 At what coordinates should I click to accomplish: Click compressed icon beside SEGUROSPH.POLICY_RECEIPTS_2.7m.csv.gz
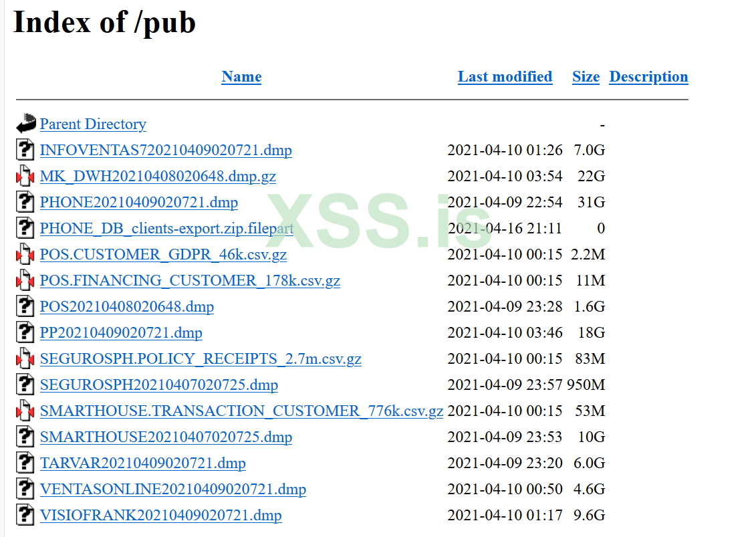point(25,358)
